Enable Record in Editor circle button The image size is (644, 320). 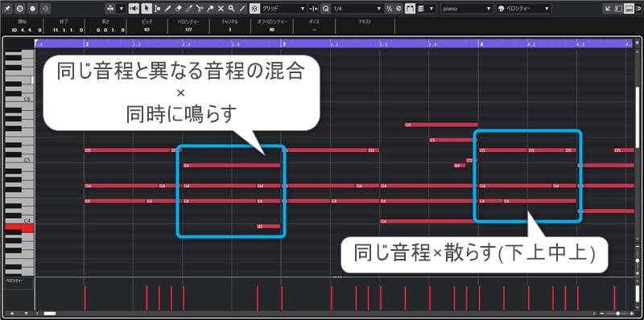[x=33, y=8]
